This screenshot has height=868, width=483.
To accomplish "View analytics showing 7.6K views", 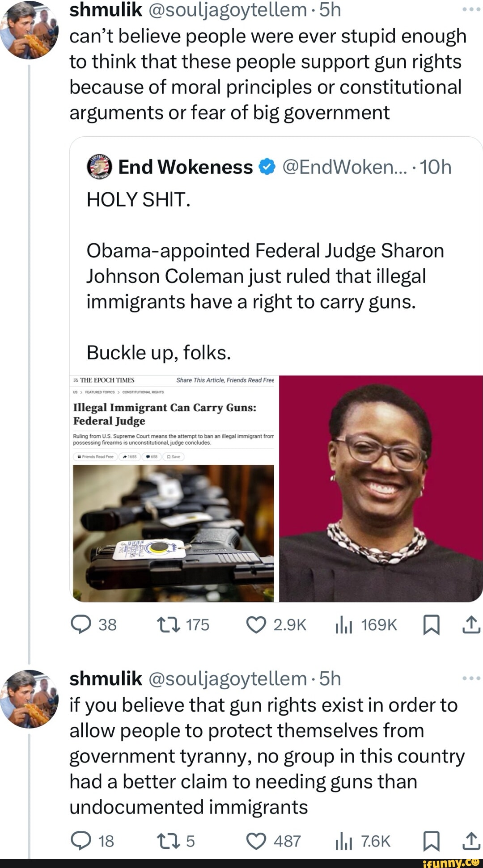I will click(x=343, y=841).
